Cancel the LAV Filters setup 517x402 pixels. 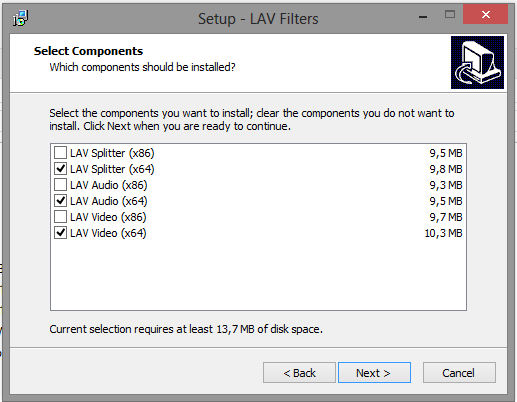pyautogui.click(x=459, y=373)
